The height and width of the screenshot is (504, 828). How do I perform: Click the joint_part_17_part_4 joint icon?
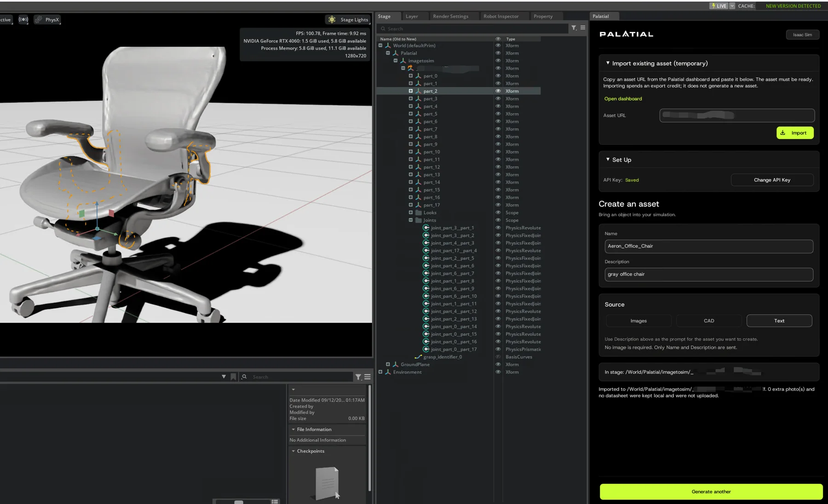pyautogui.click(x=426, y=251)
